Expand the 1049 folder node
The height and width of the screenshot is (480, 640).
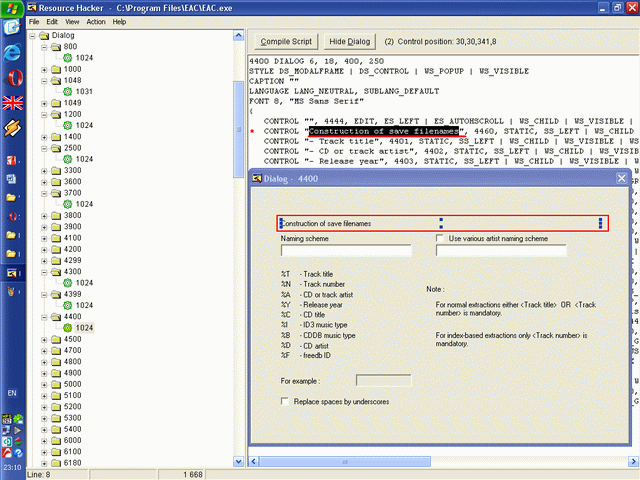44,104
